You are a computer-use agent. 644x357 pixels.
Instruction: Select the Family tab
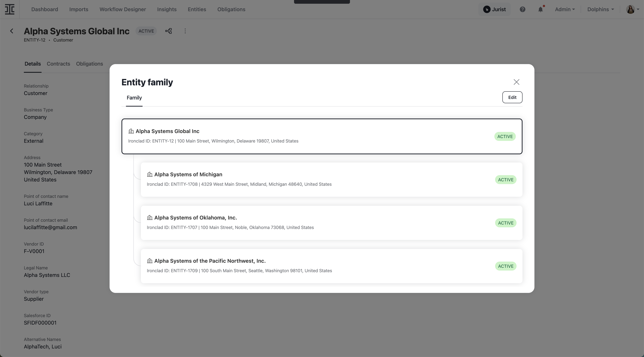tap(134, 98)
